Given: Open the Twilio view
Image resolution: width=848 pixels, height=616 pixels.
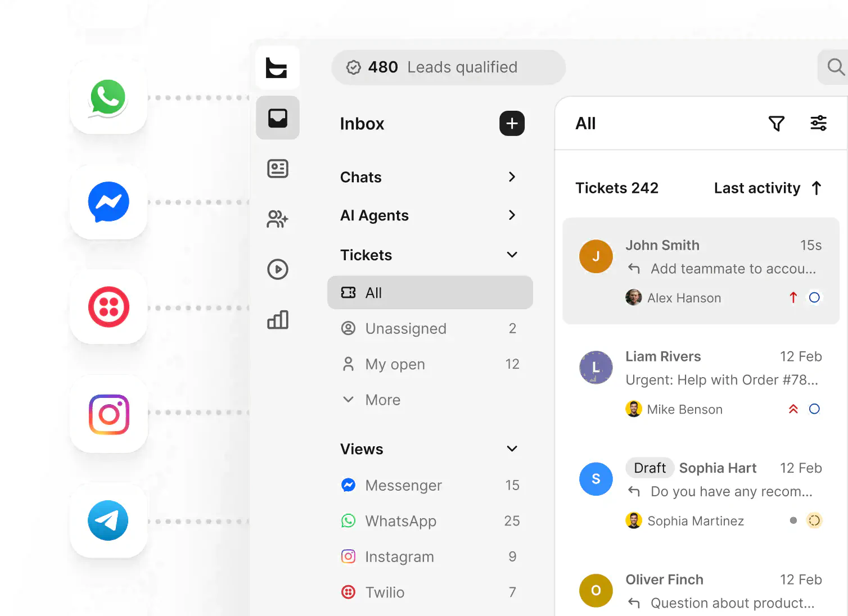Looking at the screenshot, I should pyautogui.click(x=430, y=592).
